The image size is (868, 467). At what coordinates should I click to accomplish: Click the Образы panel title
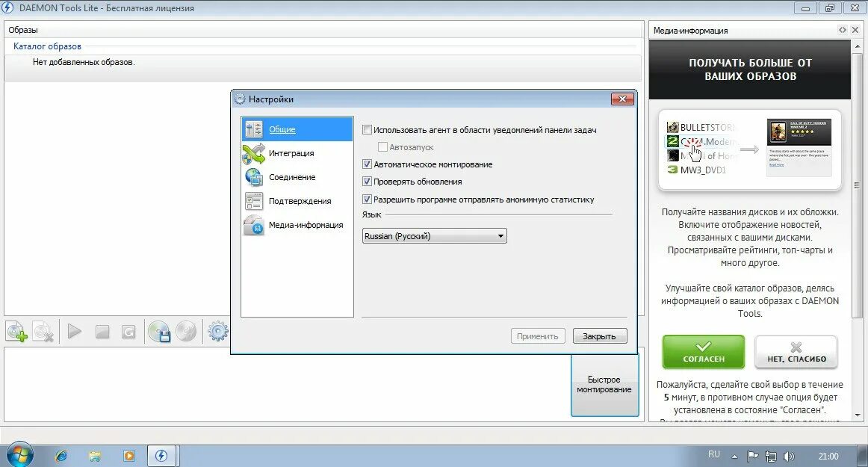[22, 30]
